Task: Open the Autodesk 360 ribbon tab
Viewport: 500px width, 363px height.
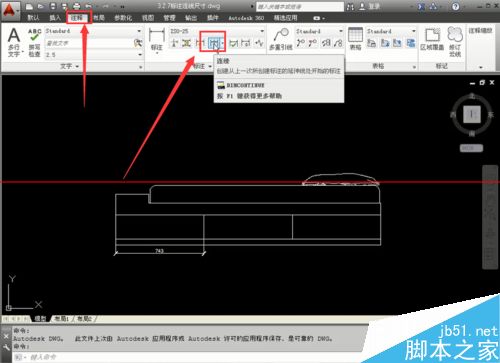Action: (246, 18)
